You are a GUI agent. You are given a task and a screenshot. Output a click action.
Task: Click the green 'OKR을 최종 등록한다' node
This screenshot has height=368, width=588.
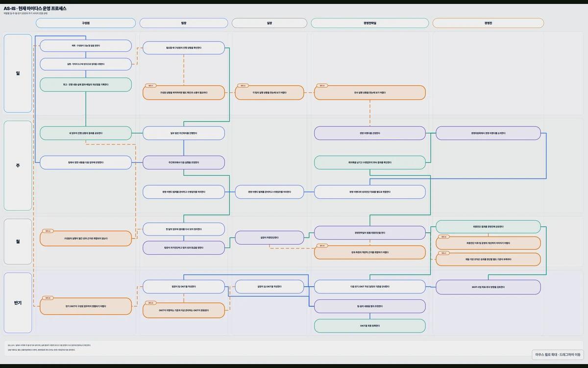tap(370, 325)
